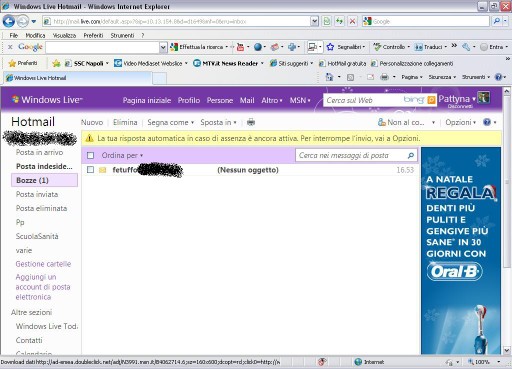Screen dimensions: 512x369
Task: Click the printer icon in Hotmail toolbar
Action: (251, 122)
